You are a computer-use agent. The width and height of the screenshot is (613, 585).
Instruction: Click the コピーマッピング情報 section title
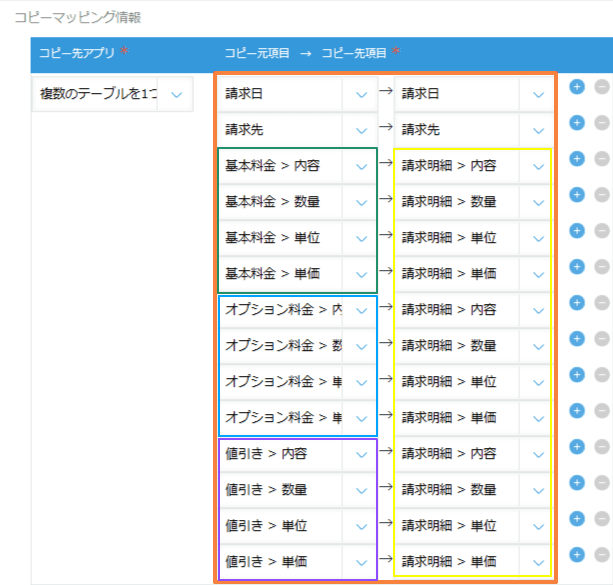point(77,17)
